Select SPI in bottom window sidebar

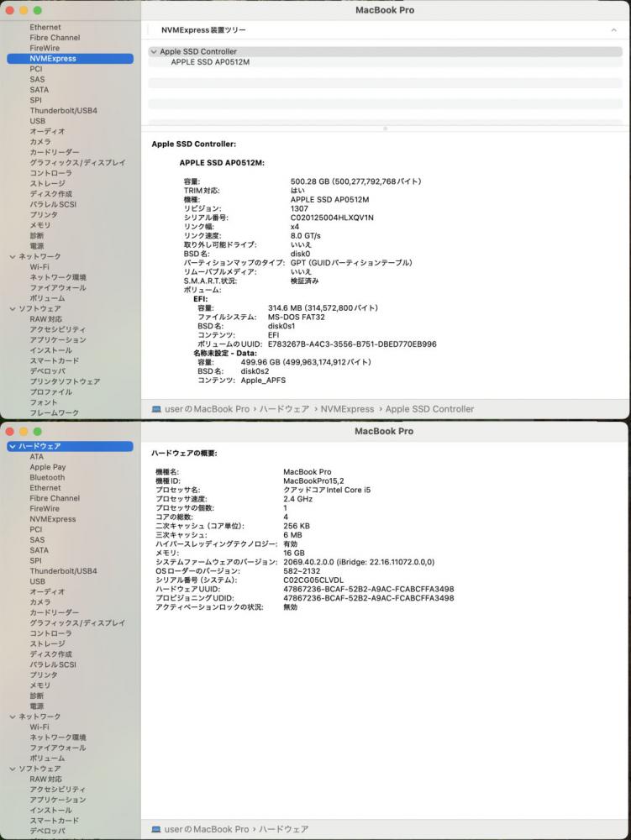click(35, 560)
